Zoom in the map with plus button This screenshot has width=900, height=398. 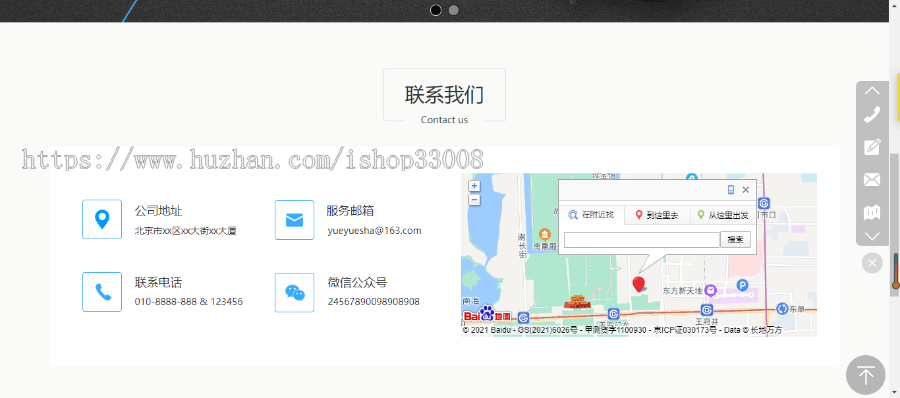tap(474, 186)
